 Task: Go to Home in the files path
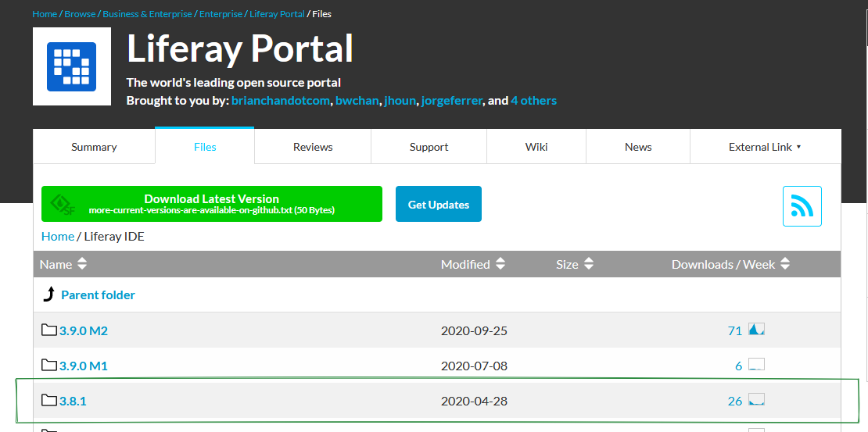(58, 236)
